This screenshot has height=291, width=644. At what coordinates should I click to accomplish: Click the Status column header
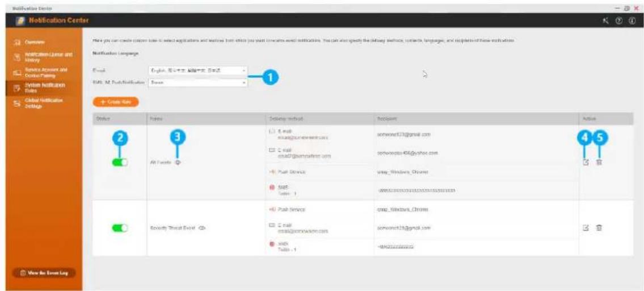(x=120, y=119)
